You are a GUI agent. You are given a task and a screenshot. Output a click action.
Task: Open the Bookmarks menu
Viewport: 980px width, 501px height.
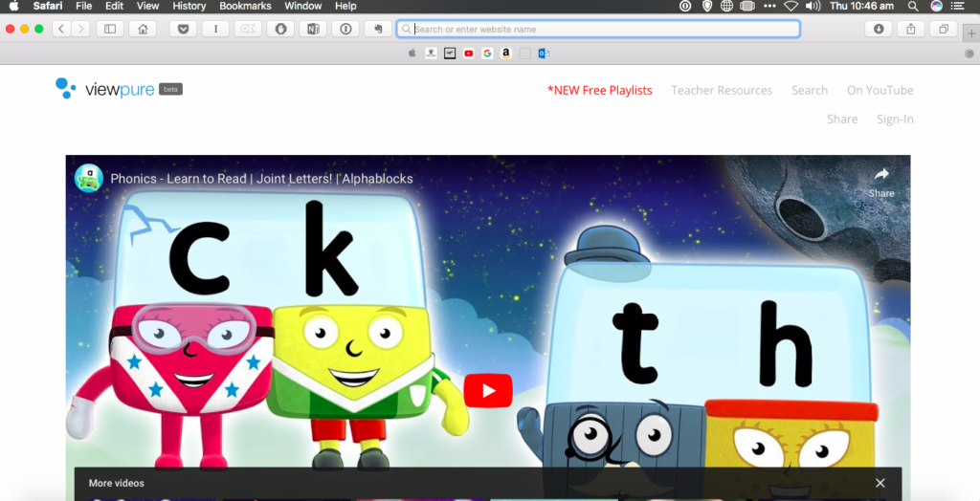pyautogui.click(x=245, y=7)
